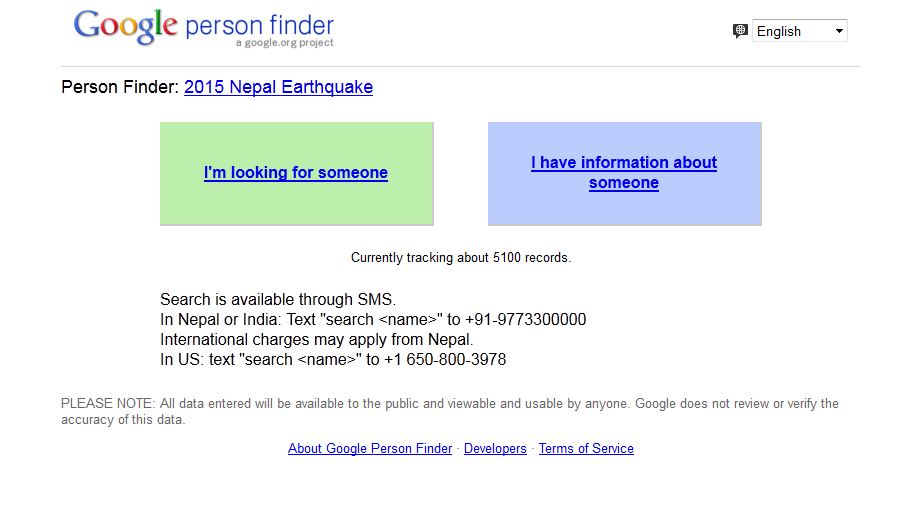Click the "person finder" logo text
Viewport: 900px width, 518px height.
pos(259,26)
